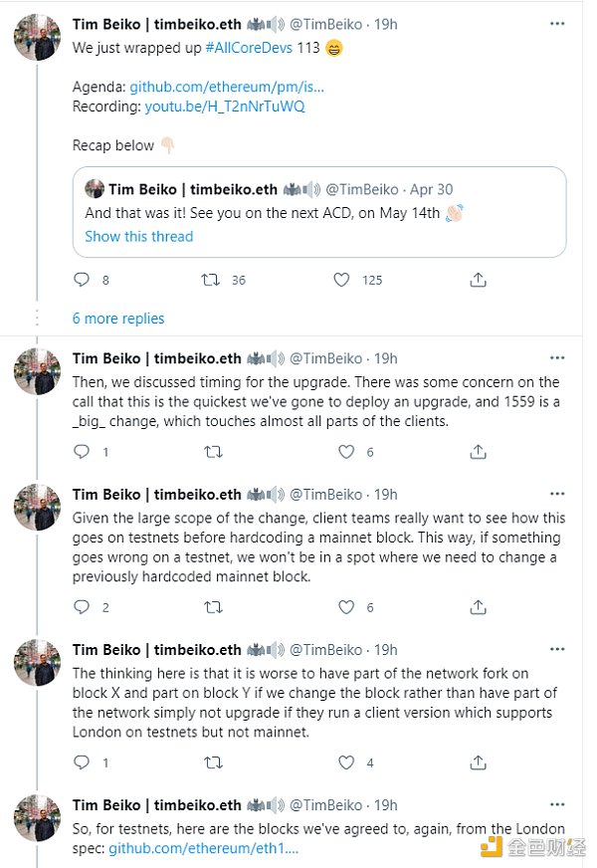The image size is (597, 868).
Task: Retweet the AllCoreDevs 113 wrap-up tweet
Action: [x=211, y=280]
